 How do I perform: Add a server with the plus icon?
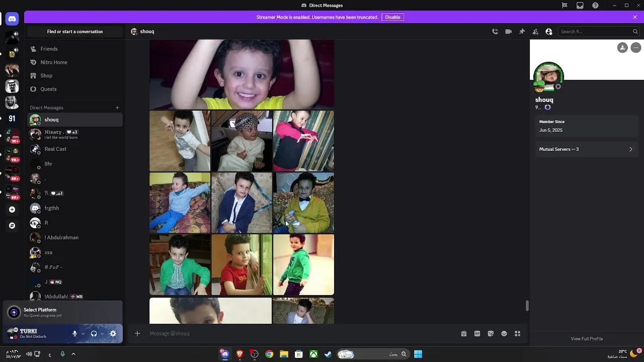(12, 210)
